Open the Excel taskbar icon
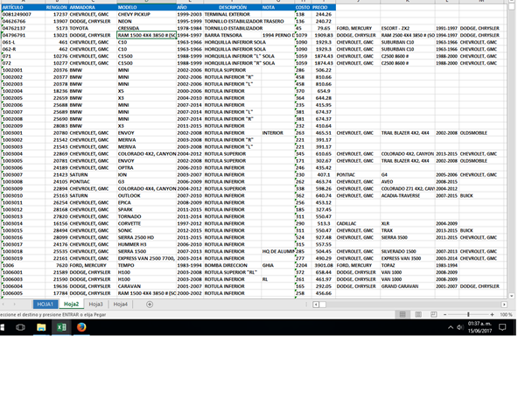The image size is (525, 420). click(61, 327)
